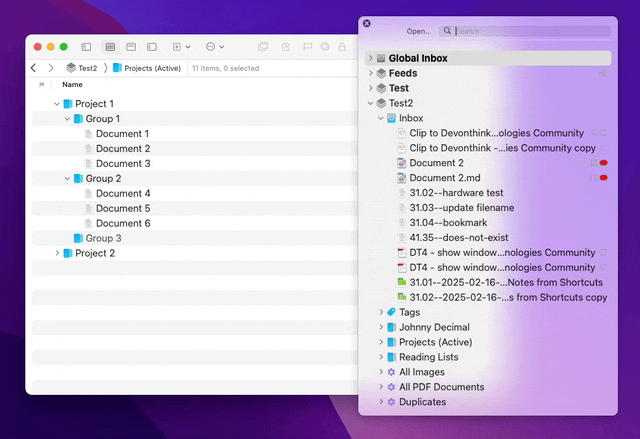The image size is (640, 439).
Task: Select the All PDF Documents smart group icon
Action: [x=391, y=387]
